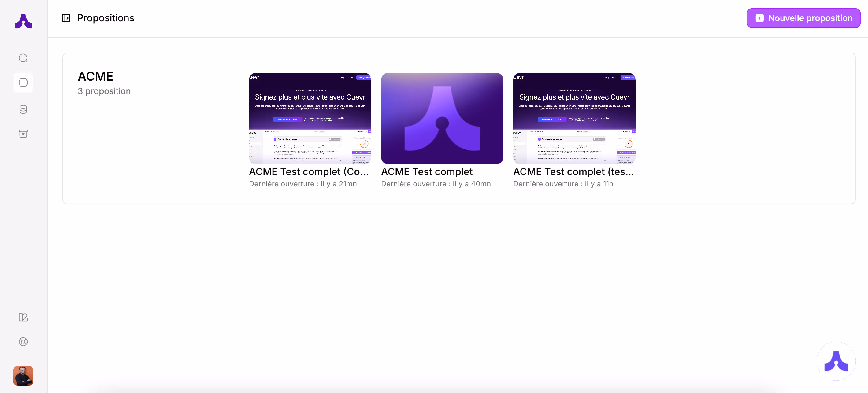Click the Propositions page title
Image resolution: width=868 pixels, height=393 pixels.
click(x=106, y=18)
